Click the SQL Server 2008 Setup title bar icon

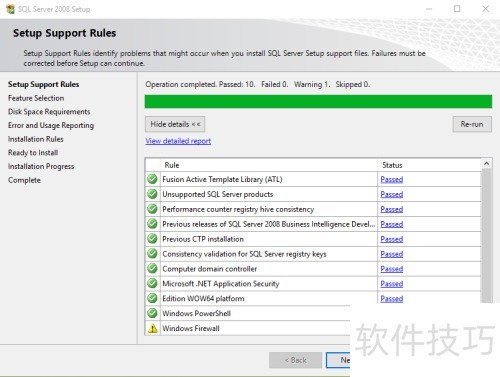click(x=10, y=9)
